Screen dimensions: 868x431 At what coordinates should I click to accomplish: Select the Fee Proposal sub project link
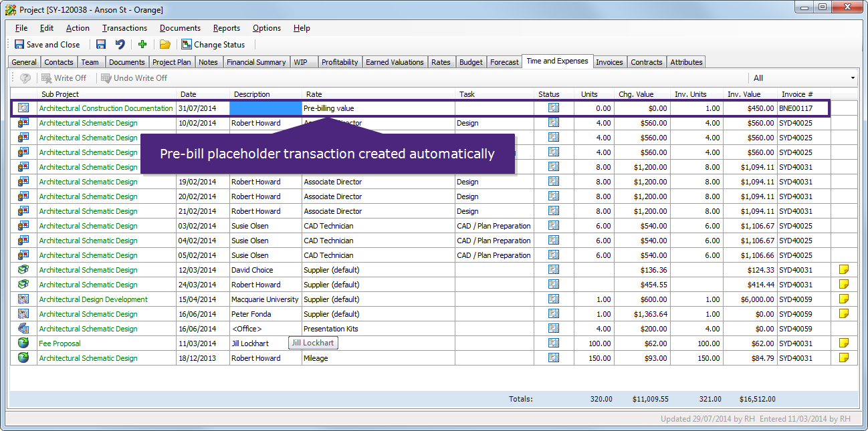click(58, 343)
